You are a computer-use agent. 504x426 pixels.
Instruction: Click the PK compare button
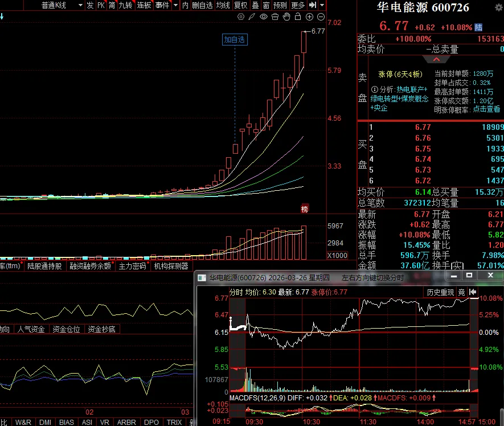[101, 5]
